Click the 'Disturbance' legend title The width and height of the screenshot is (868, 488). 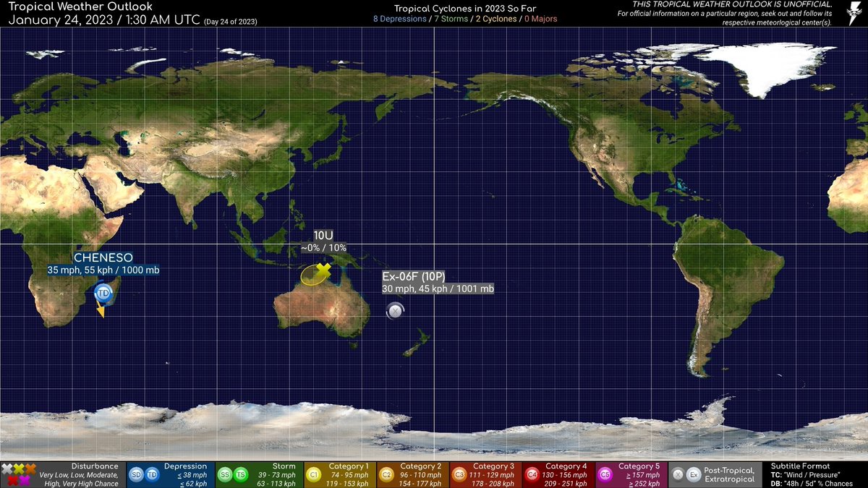[x=95, y=466]
